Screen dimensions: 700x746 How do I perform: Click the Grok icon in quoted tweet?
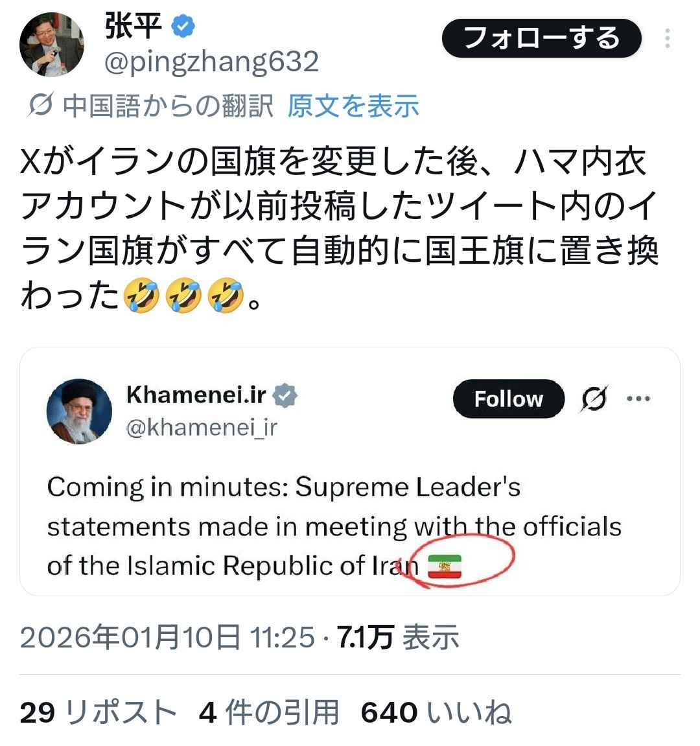click(594, 398)
